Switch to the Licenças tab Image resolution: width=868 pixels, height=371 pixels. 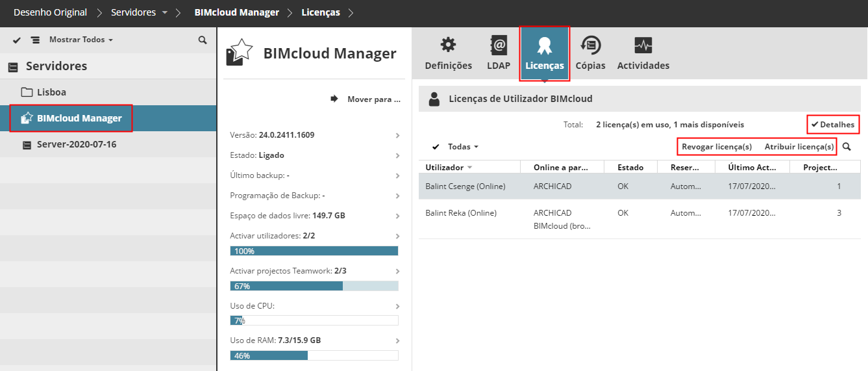pos(544,53)
